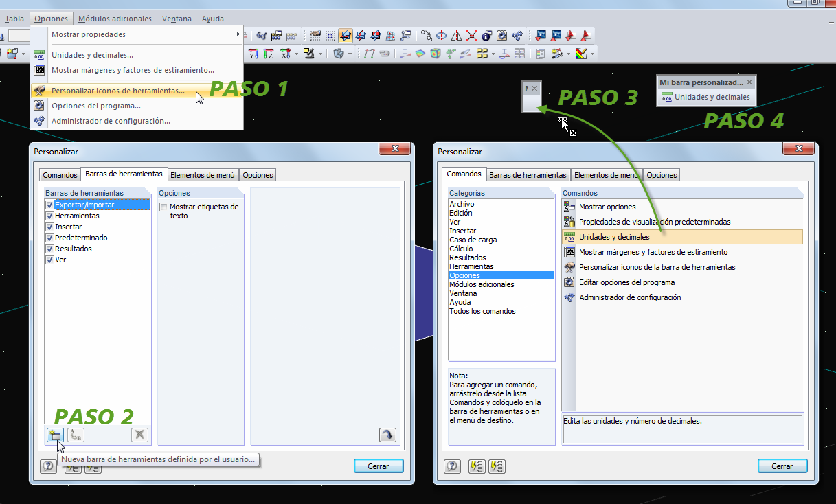
Task: Open dropdown beside the four yellow squares icon
Action: point(493,54)
